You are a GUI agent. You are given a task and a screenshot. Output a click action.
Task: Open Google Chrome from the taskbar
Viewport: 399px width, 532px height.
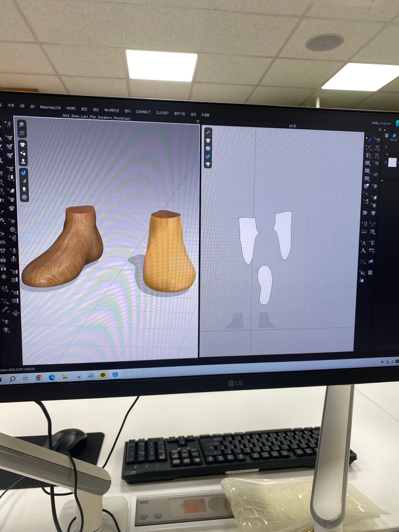pos(39,378)
